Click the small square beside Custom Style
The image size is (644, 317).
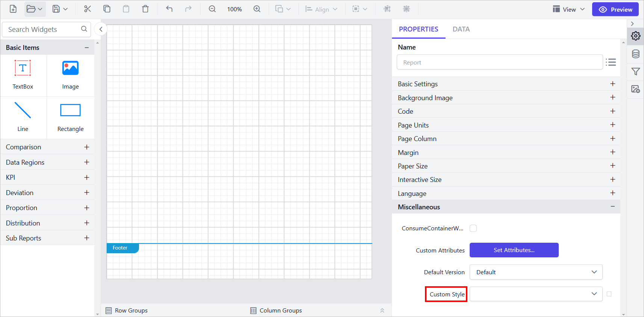tap(609, 294)
